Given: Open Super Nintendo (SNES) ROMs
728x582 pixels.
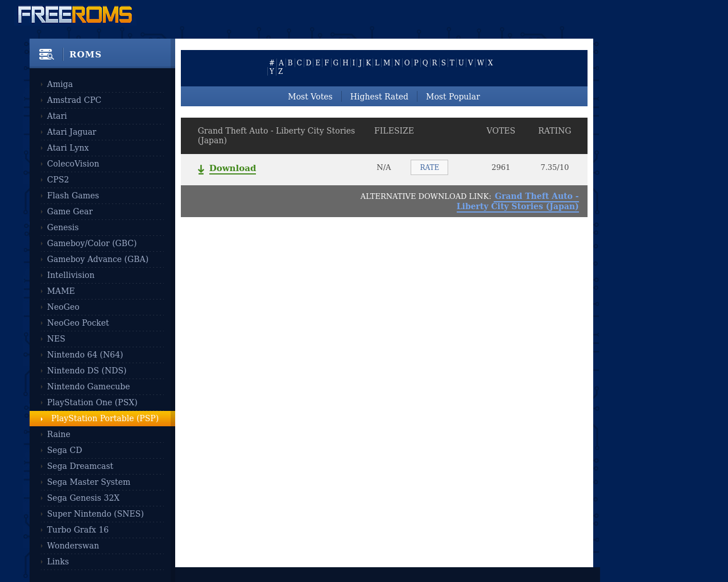Looking at the screenshot, I should [x=96, y=514].
